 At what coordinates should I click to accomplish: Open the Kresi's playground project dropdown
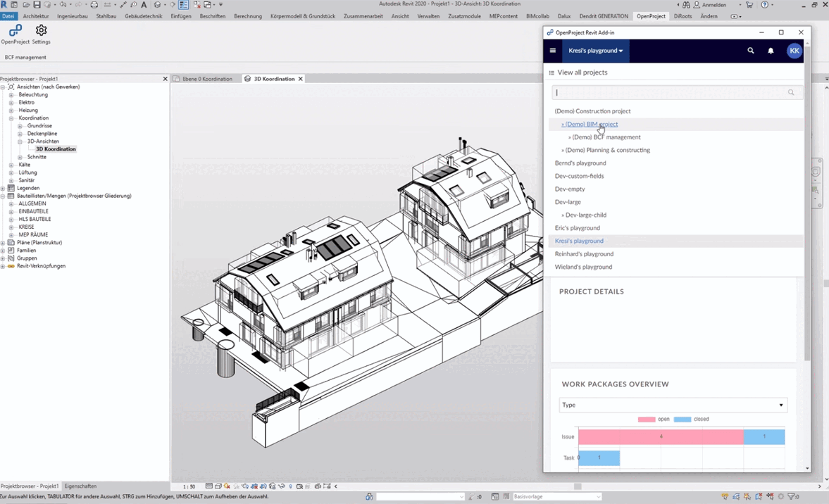tap(595, 51)
